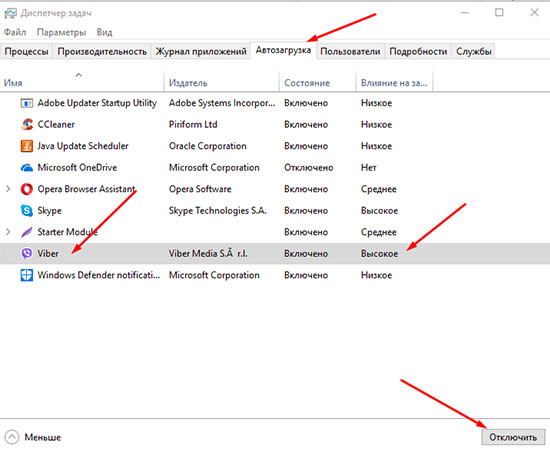550x452 pixels.
Task: Click the Нет impact value of OneDrive
Action: [369, 168]
